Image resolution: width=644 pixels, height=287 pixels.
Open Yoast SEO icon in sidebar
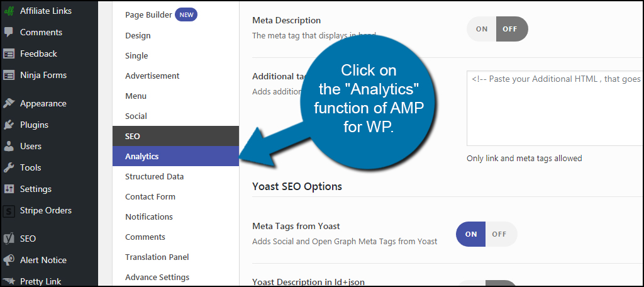pos(9,239)
